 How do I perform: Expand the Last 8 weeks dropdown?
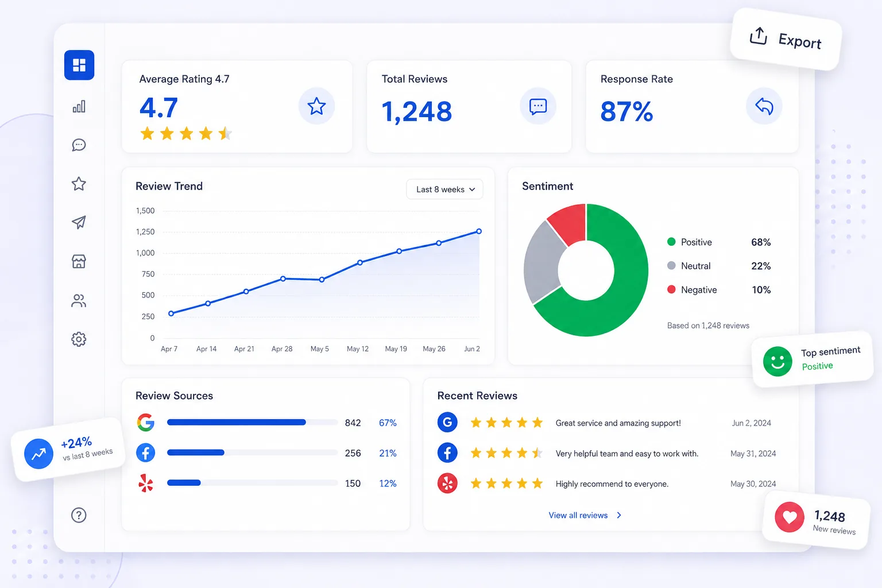pos(445,189)
